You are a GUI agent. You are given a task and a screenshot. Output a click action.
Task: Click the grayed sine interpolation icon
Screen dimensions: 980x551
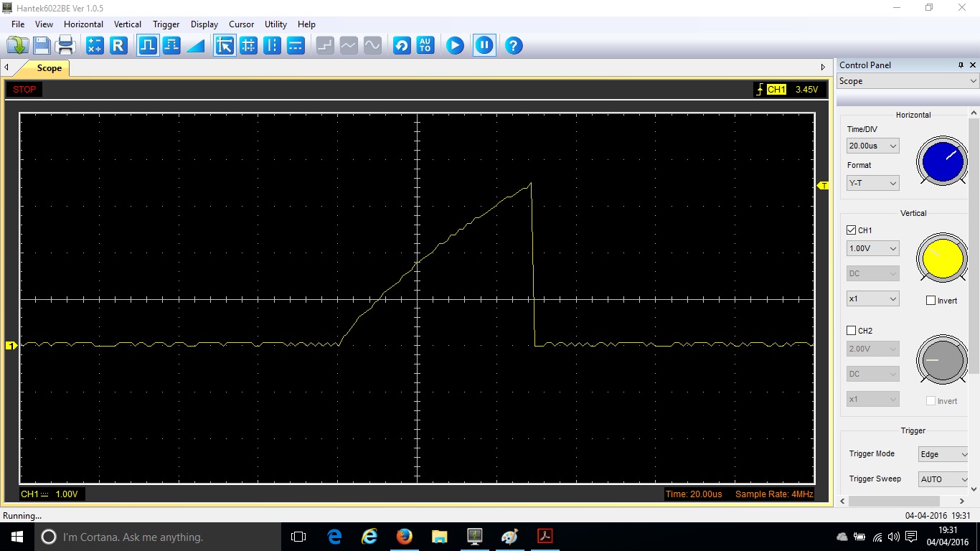tap(372, 46)
